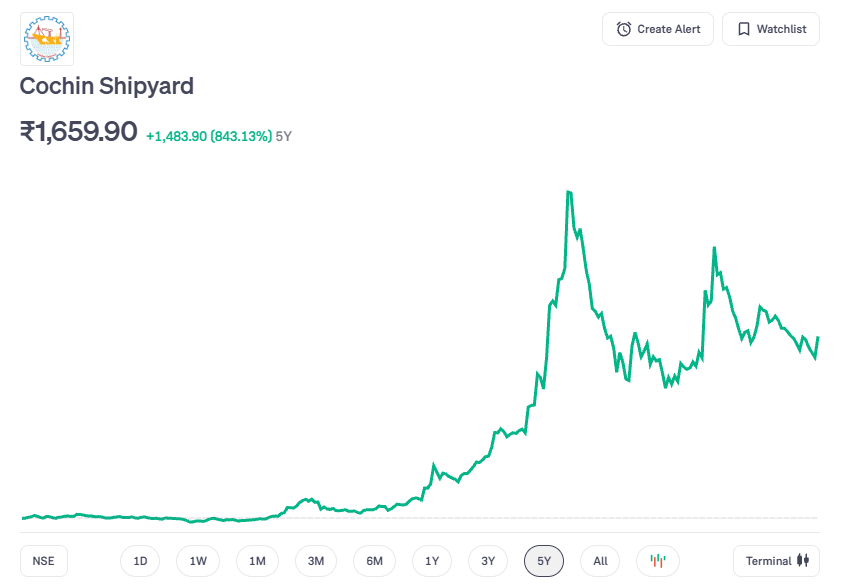Show the 3Y price chart
The image size is (846, 586).
point(488,561)
